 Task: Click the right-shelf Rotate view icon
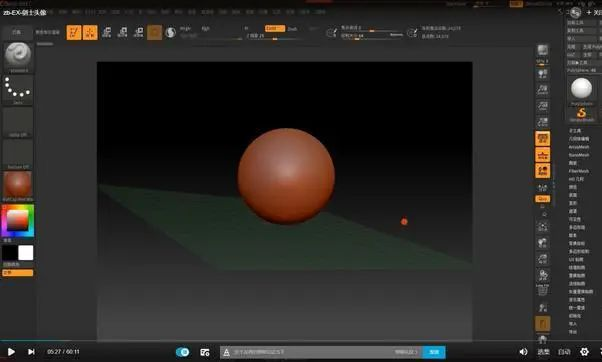click(x=542, y=276)
